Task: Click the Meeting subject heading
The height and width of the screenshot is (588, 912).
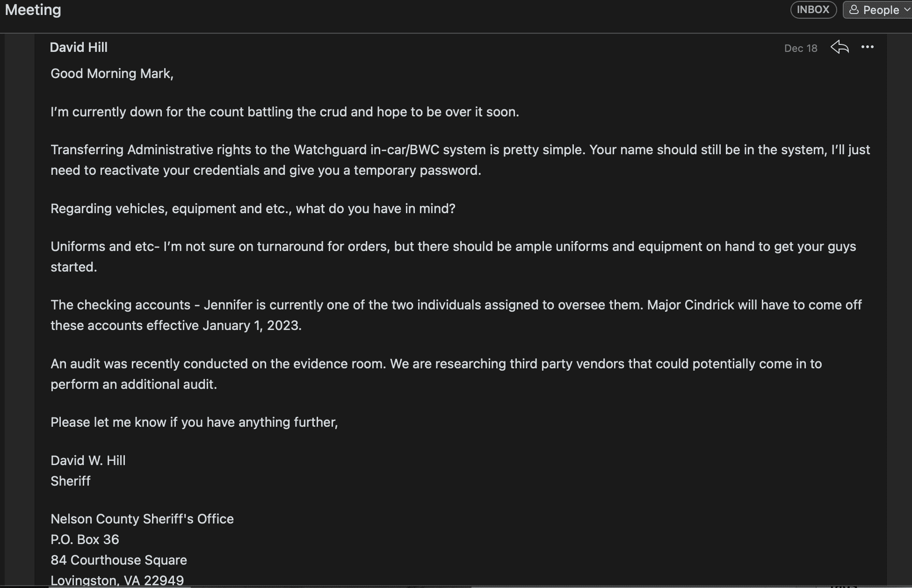Action: [x=33, y=10]
